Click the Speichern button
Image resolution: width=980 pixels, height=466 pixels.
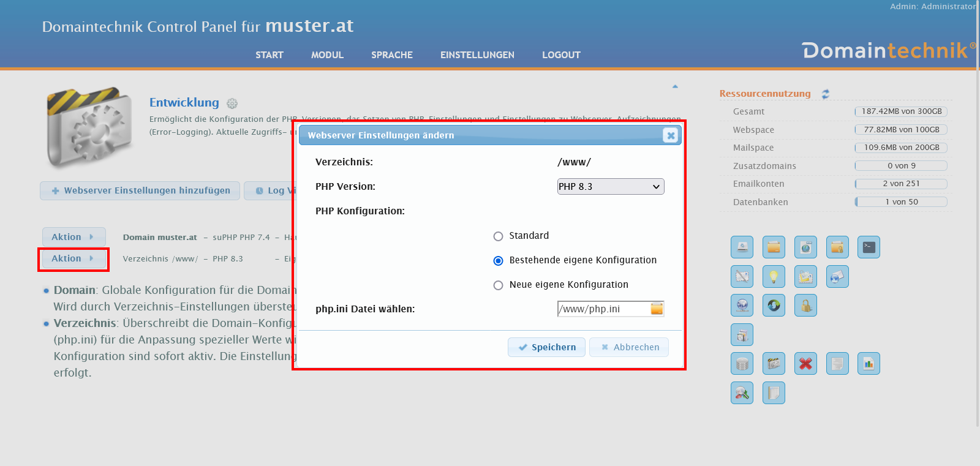coord(546,347)
